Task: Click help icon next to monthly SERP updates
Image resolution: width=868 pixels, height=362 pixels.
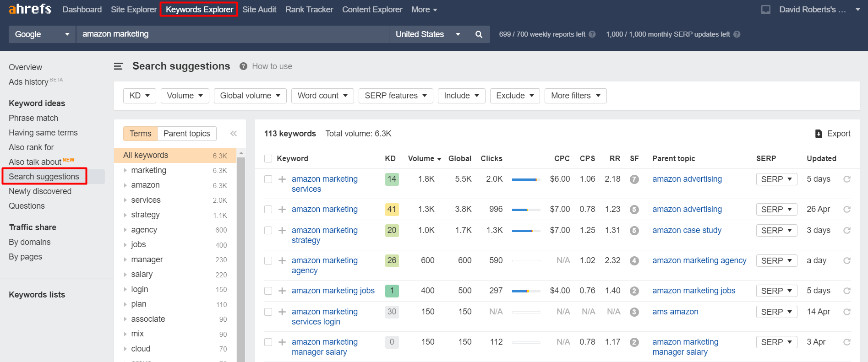Action: click(737, 34)
